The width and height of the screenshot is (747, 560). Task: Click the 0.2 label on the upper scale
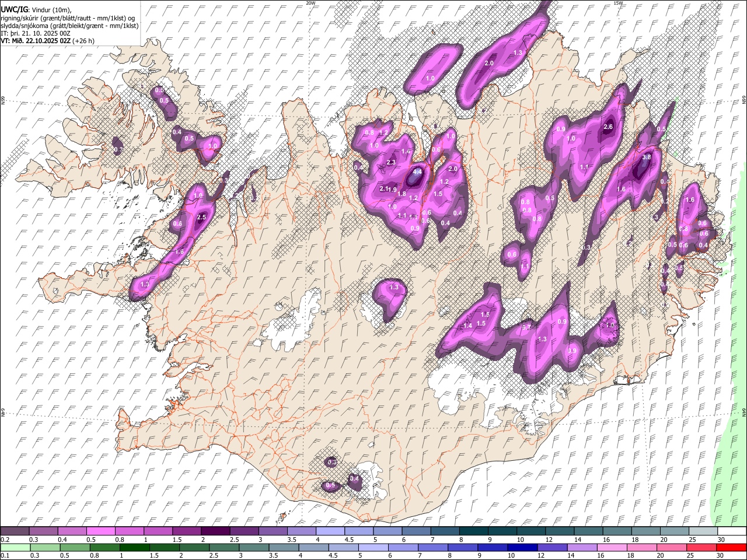coord(5,540)
